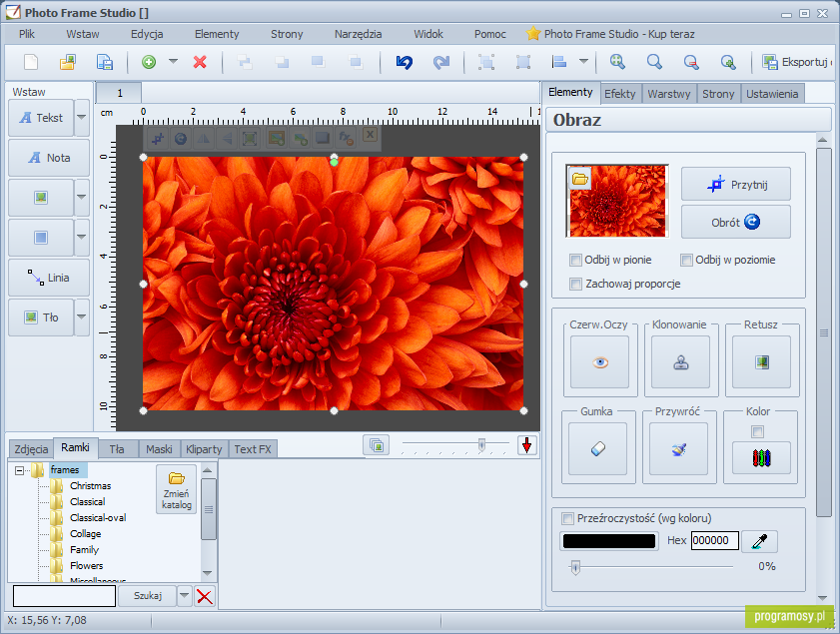Click the flower image thumbnail preview
840x634 pixels.
point(617,201)
